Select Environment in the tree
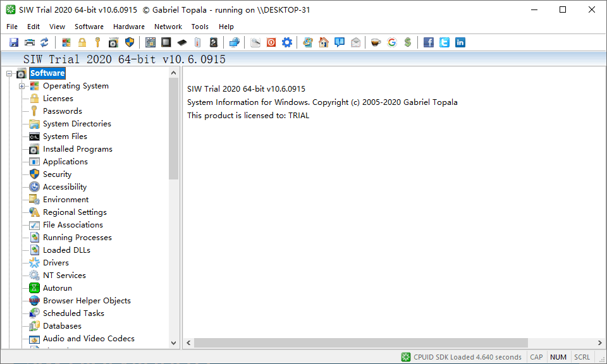This screenshot has width=607, height=364. 66,200
